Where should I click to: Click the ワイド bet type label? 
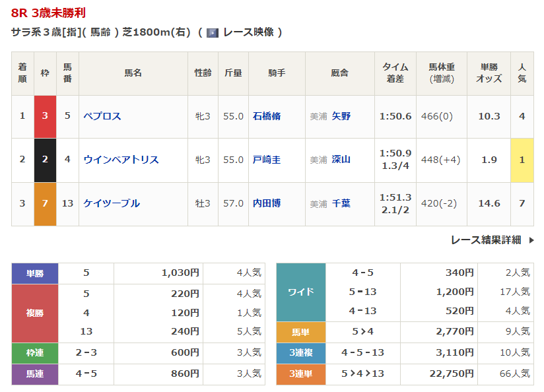point(301,292)
